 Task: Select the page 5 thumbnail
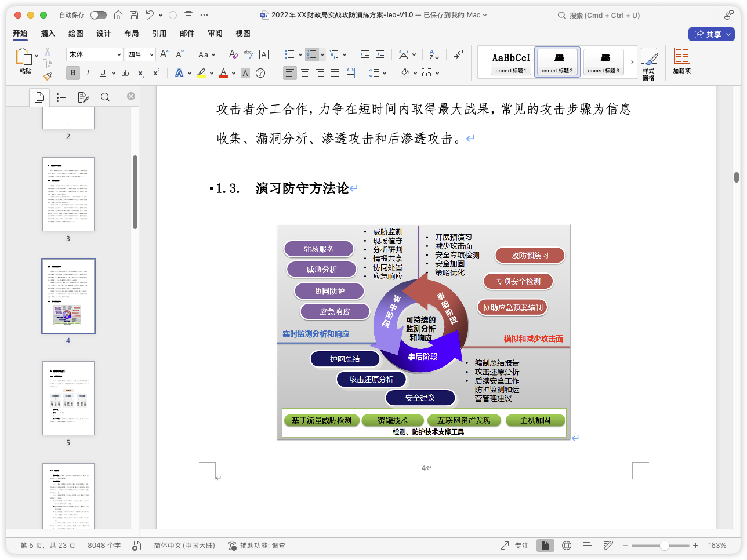(x=68, y=398)
